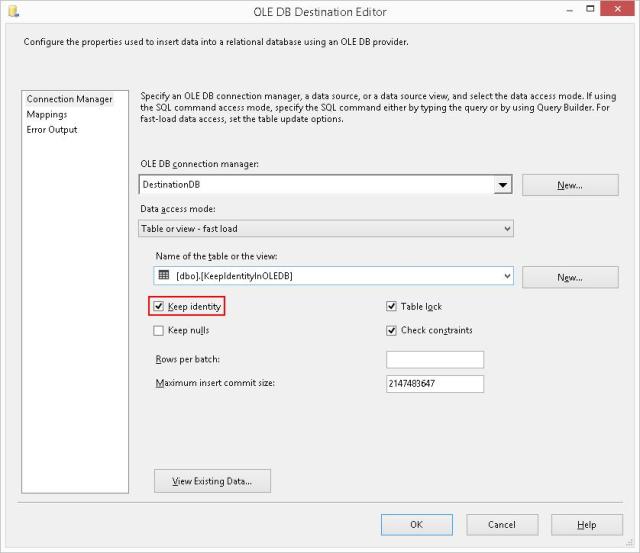Disable the Check constraints option
640x553 pixels.
tap(392, 330)
